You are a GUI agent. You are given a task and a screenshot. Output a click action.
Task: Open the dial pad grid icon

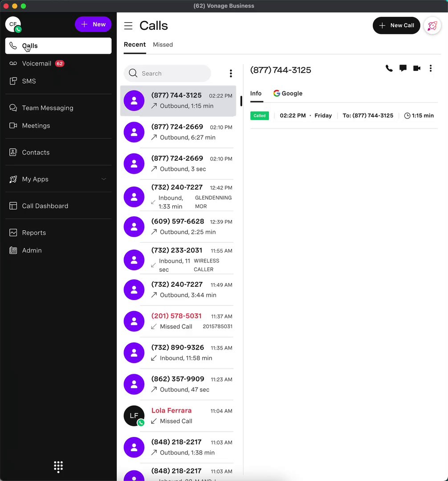point(58,467)
